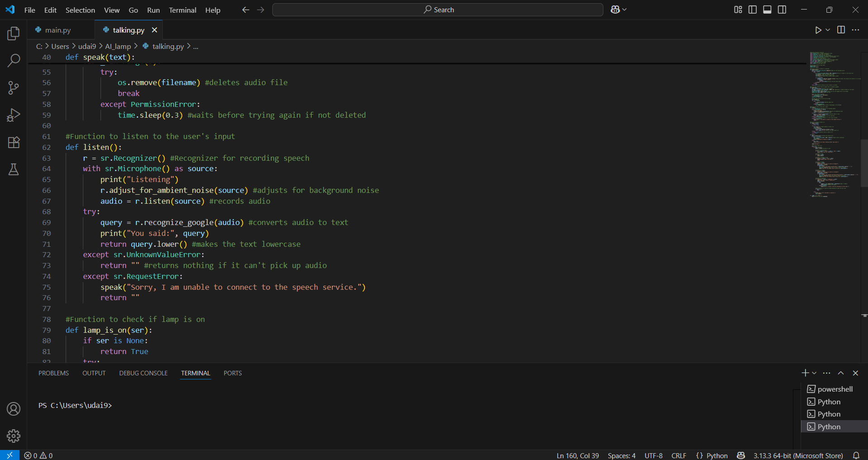Switch to the DEBUG CONSOLE panel tab
Viewport: 868px width, 460px height.
[x=143, y=373]
